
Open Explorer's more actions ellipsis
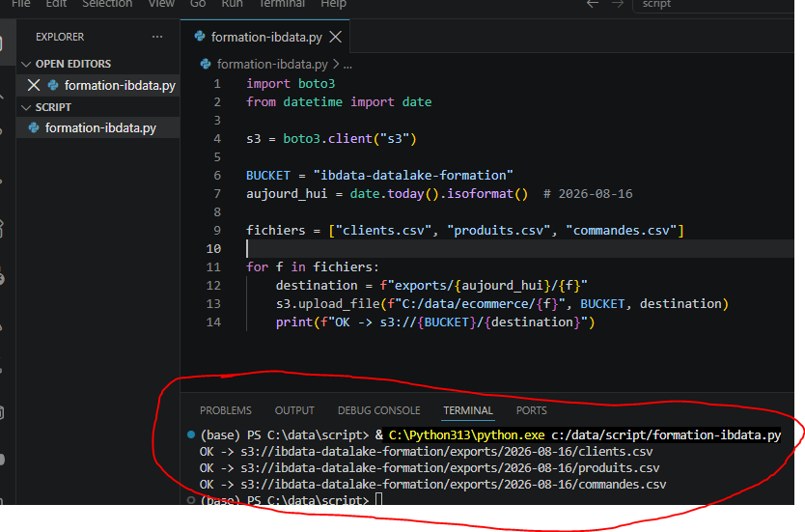pyautogui.click(x=157, y=37)
